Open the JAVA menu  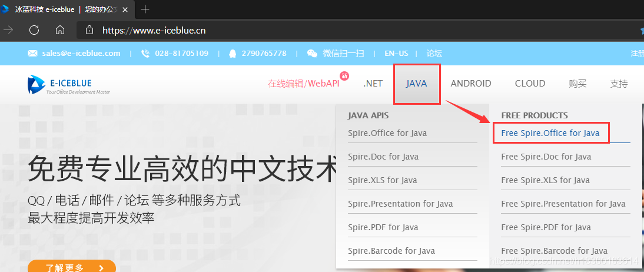[x=416, y=84]
